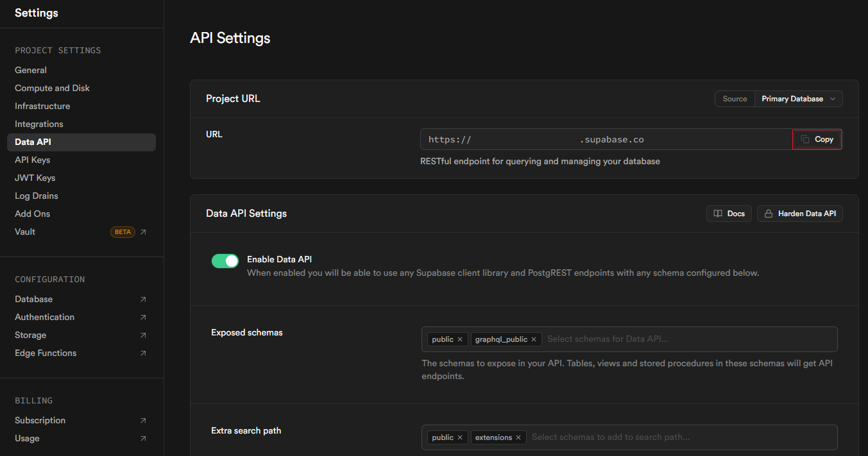Remove public tag from Exposed schemas
The image size is (868, 456).
pos(460,339)
